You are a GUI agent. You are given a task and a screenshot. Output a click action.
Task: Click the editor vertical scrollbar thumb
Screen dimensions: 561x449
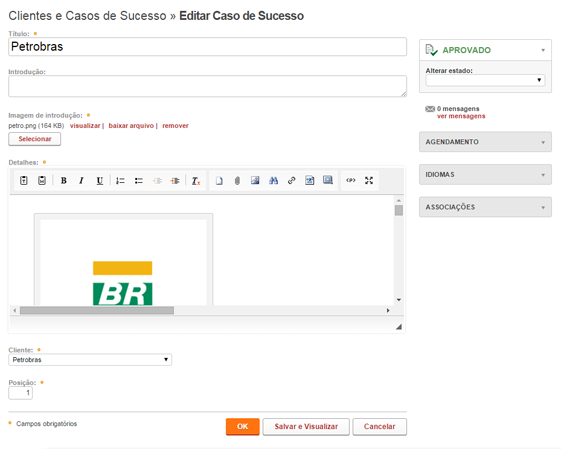click(399, 210)
